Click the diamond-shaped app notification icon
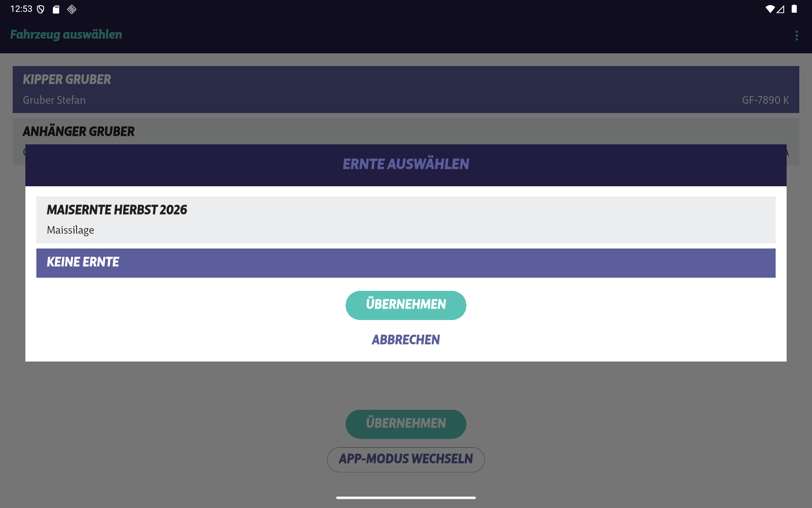 coord(71,9)
